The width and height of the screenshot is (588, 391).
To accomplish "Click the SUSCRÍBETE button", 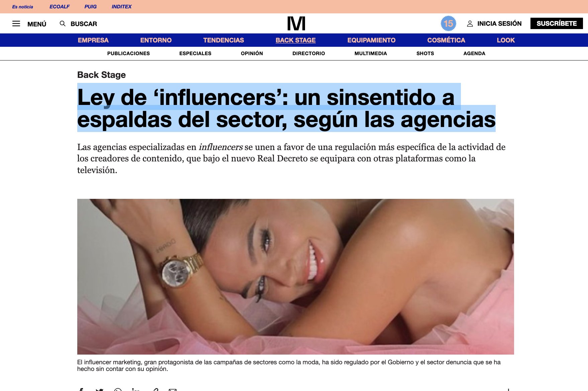I will point(557,23).
